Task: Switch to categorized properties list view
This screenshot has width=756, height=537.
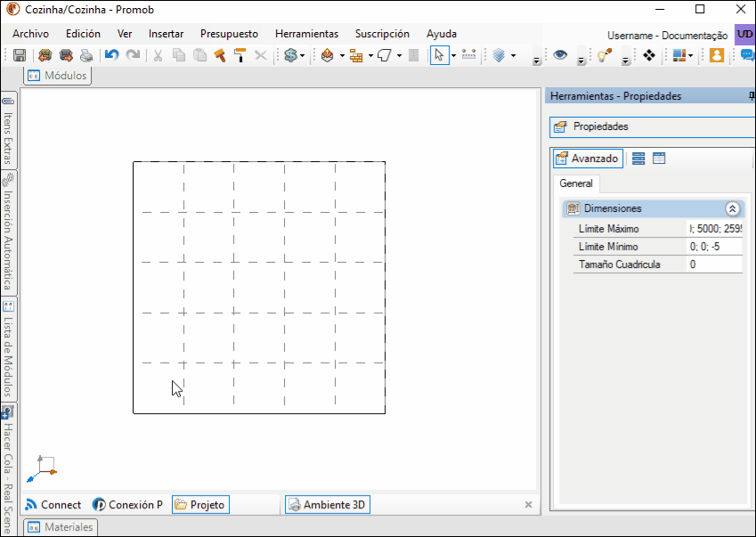Action: click(x=638, y=159)
